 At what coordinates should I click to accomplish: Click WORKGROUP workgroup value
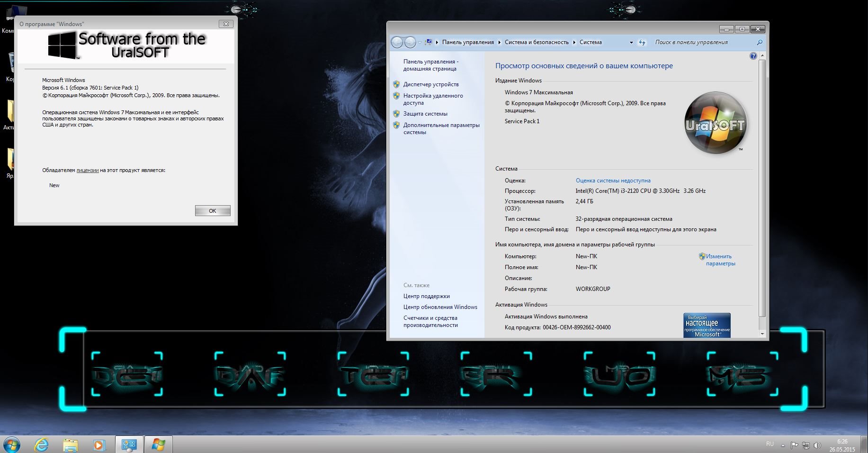click(x=593, y=289)
